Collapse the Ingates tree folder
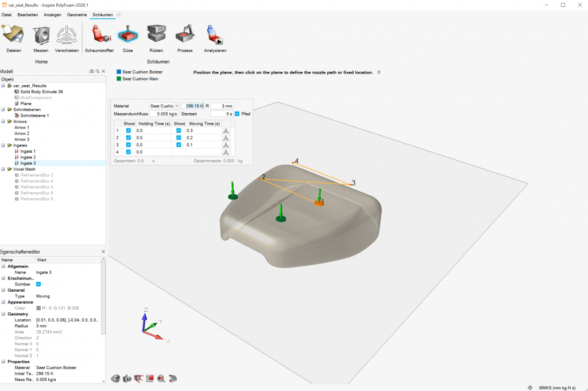The width and height of the screenshot is (588, 391). tap(3, 145)
